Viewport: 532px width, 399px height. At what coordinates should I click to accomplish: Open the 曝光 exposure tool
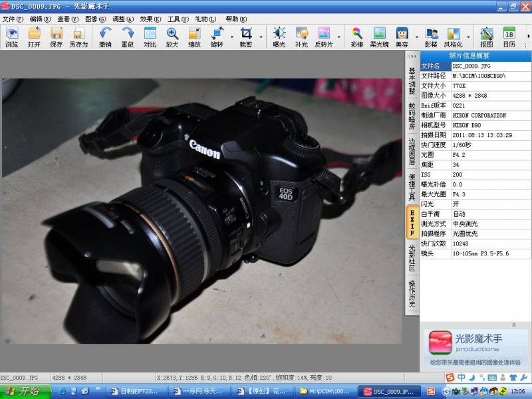click(279, 37)
